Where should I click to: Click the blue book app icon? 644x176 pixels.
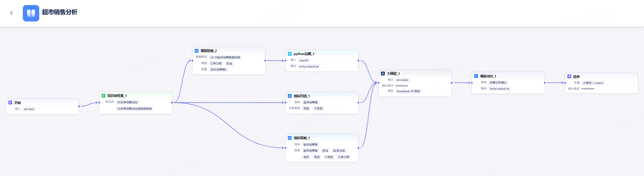click(x=31, y=13)
